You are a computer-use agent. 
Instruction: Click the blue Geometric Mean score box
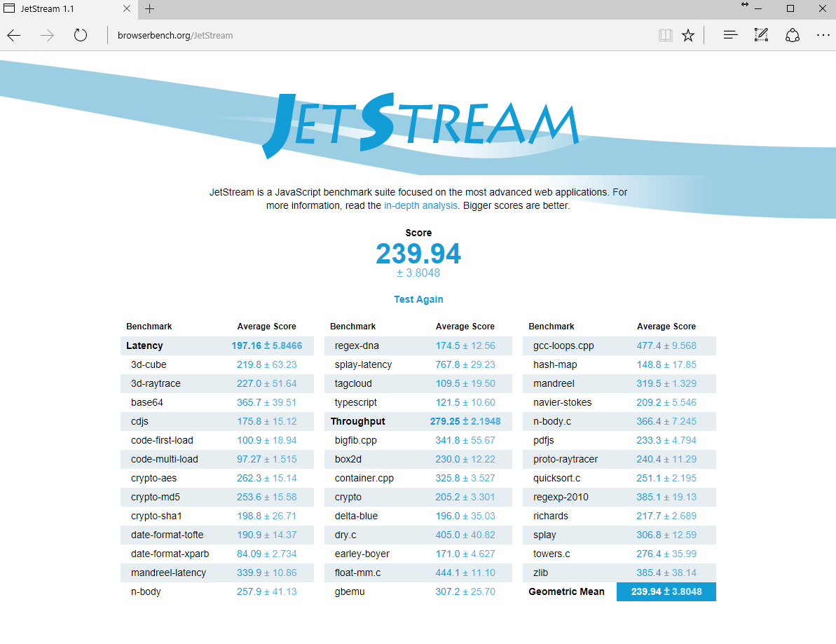click(666, 591)
